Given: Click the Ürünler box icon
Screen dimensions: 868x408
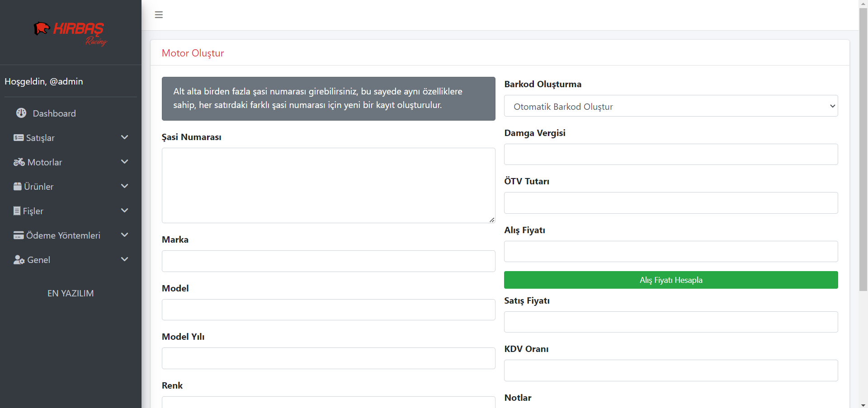Looking at the screenshot, I should pyautogui.click(x=18, y=187).
